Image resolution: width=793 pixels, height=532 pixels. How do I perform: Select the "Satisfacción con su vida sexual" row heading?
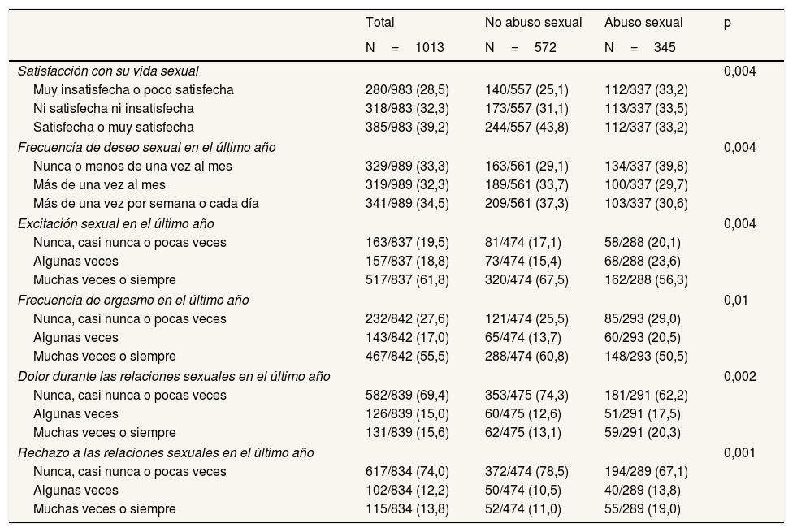(108, 71)
